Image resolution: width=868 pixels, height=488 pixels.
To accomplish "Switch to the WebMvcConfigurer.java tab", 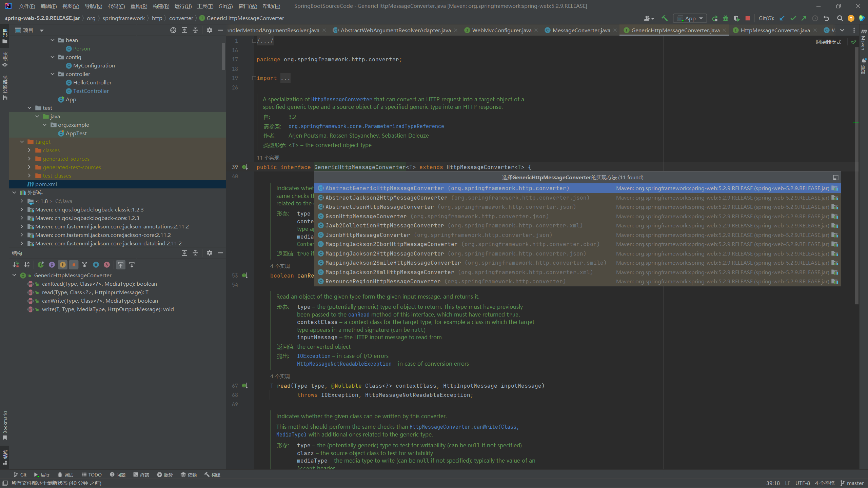I will (x=501, y=30).
